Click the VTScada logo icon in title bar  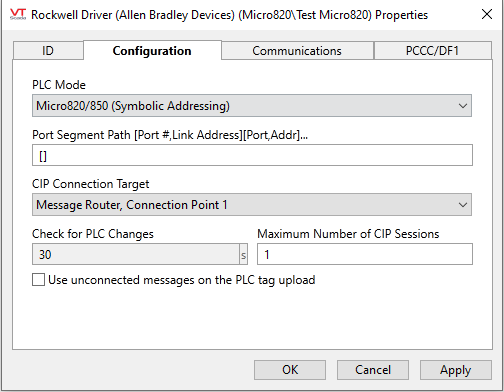pos(18,14)
